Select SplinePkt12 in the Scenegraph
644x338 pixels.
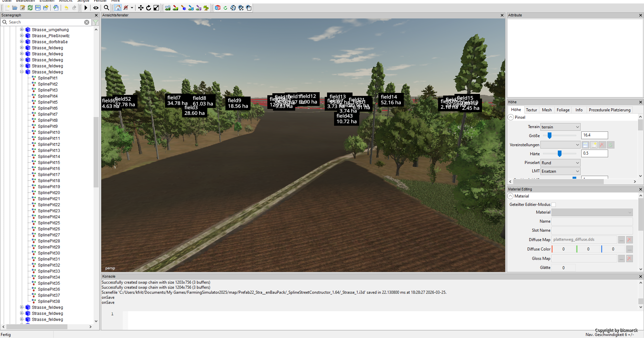[x=49, y=145]
